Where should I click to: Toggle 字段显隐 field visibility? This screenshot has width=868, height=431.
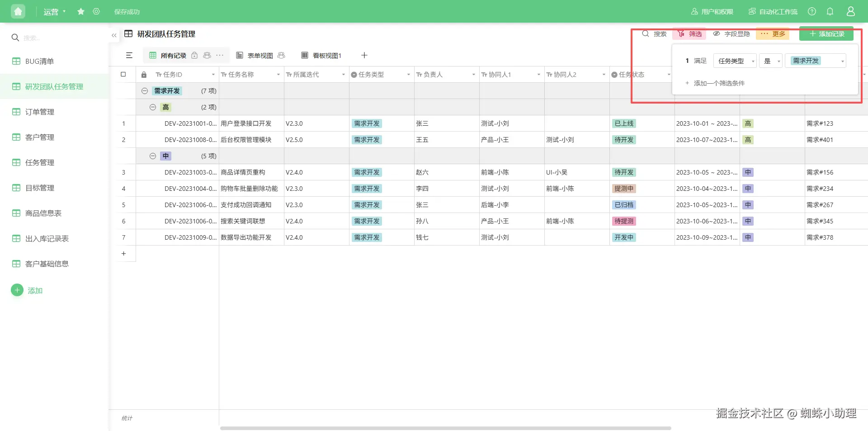pos(731,34)
